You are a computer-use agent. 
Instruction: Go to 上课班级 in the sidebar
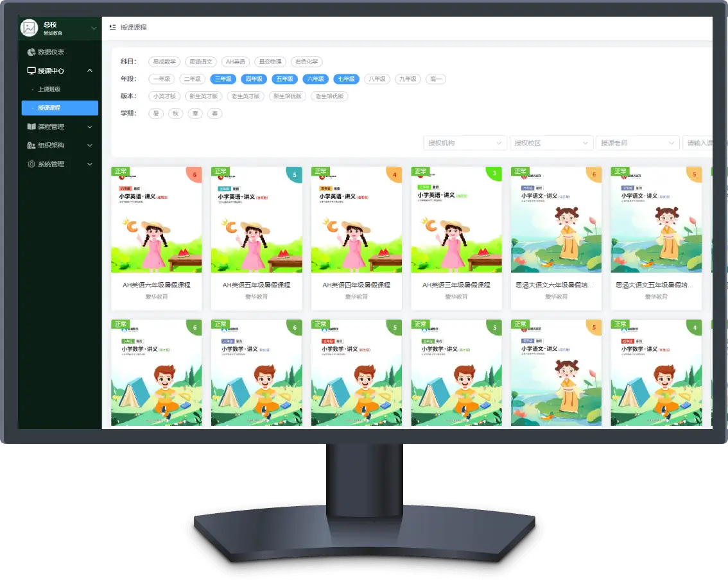click(x=49, y=89)
